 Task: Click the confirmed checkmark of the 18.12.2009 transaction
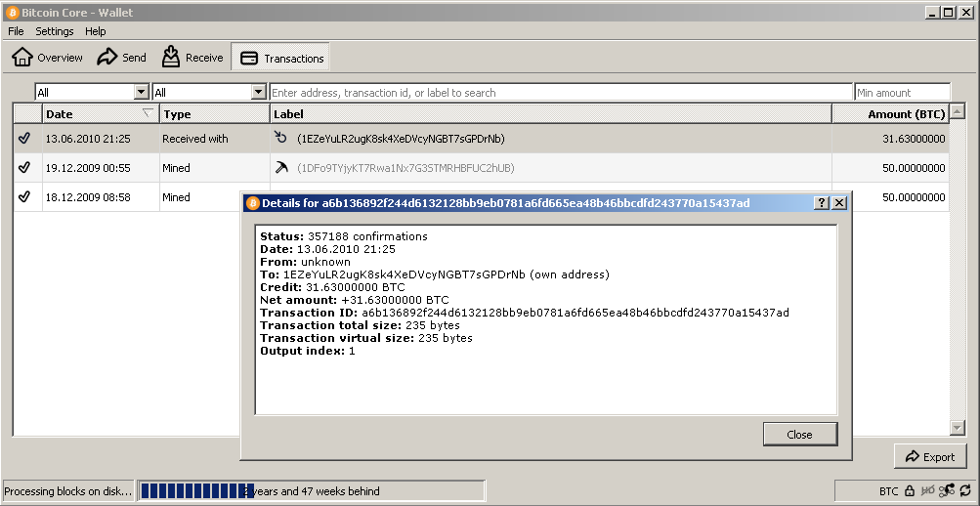pos(24,196)
